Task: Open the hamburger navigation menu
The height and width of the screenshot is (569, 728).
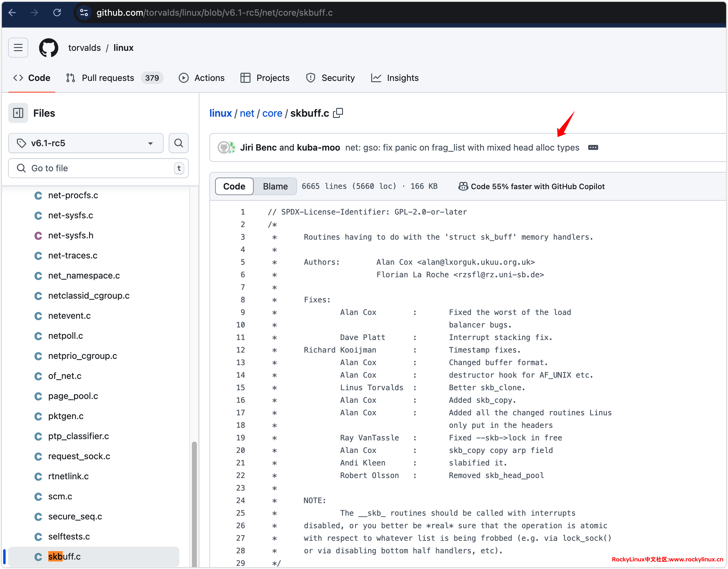Action: click(x=18, y=48)
